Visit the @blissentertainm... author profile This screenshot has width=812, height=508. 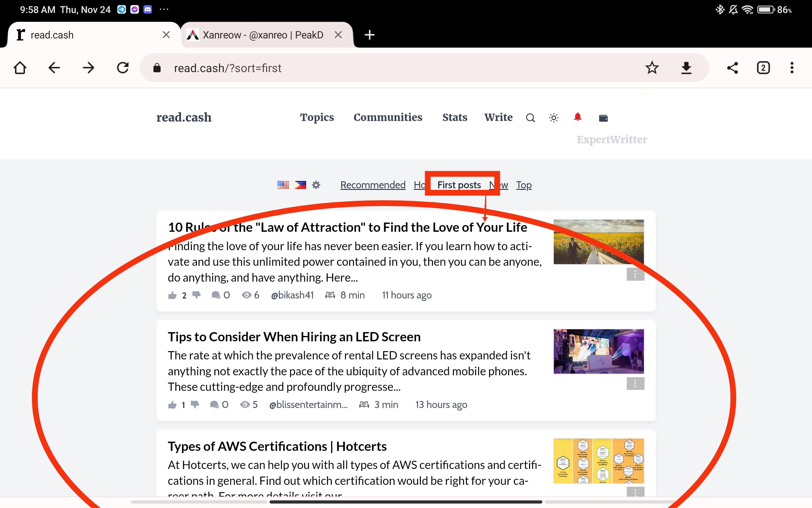pyautogui.click(x=308, y=404)
